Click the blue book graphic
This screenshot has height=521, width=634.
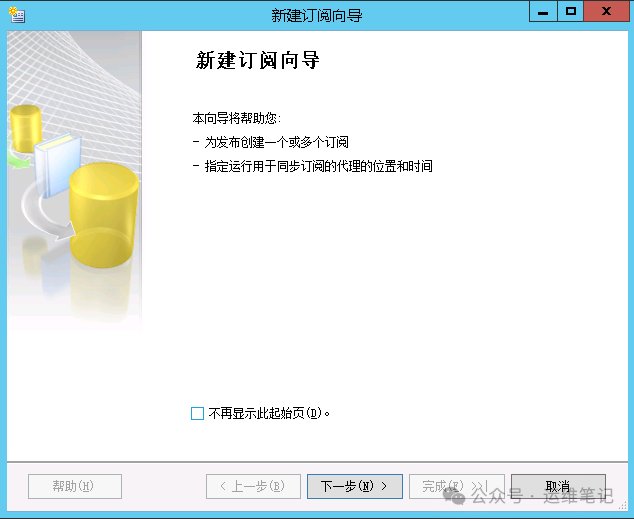(x=58, y=165)
